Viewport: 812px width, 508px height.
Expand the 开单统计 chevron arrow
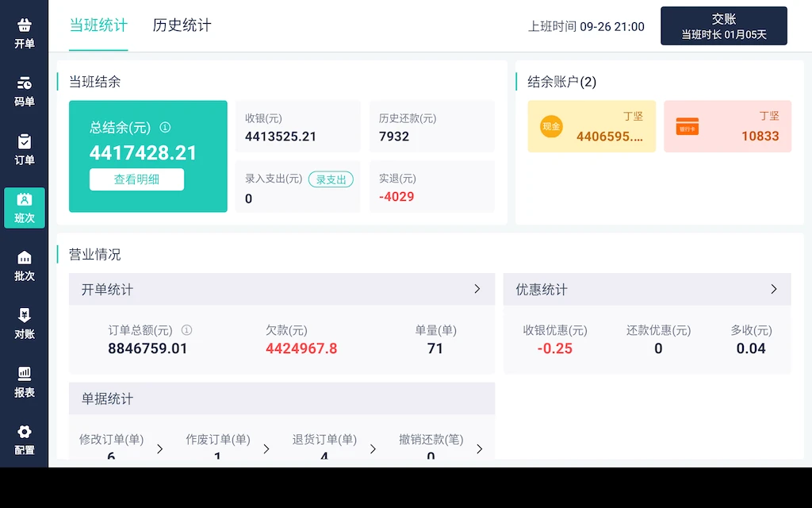coord(477,289)
